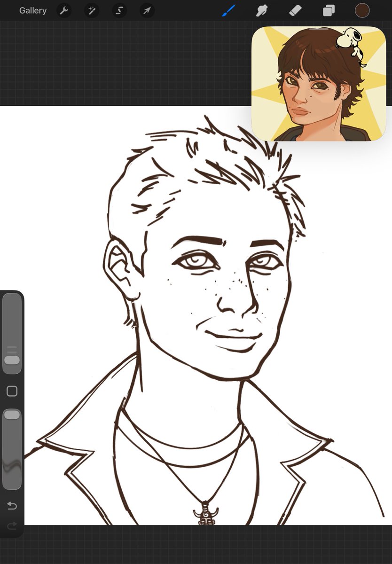The height and width of the screenshot is (564, 392).
Task: Click the redo arrow in sidebar
Action: tap(12, 525)
